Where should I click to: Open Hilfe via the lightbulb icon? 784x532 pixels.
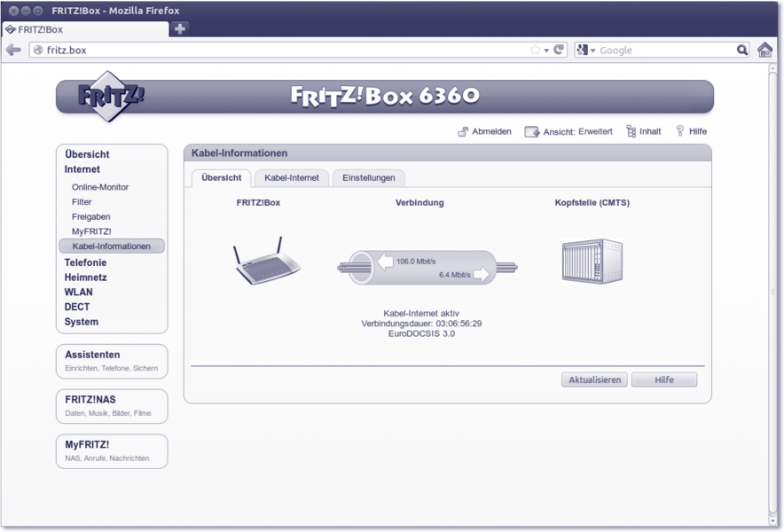click(x=680, y=131)
